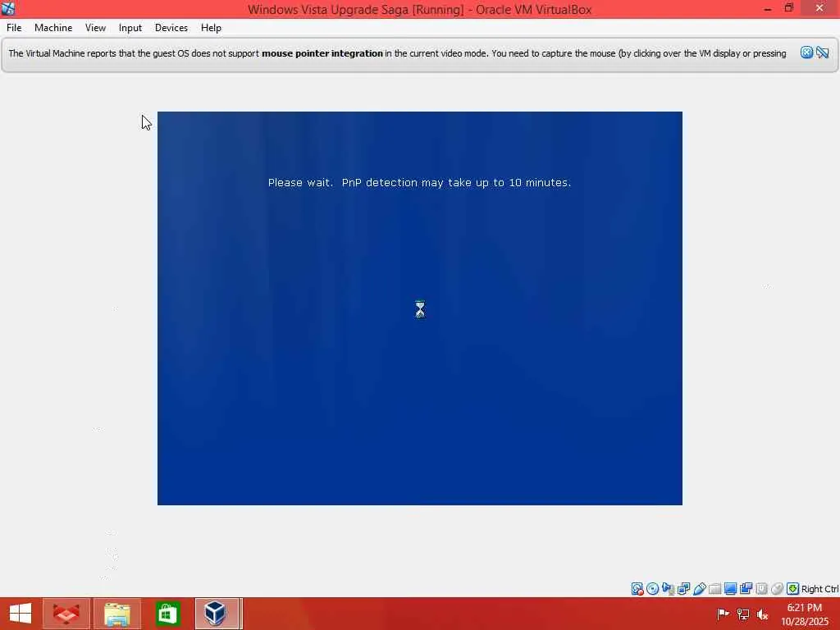Image resolution: width=840 pixels, height=630 pixels.
Task: Dismiss the mouse integration notification with the X icon
Action: click(806, 52)
